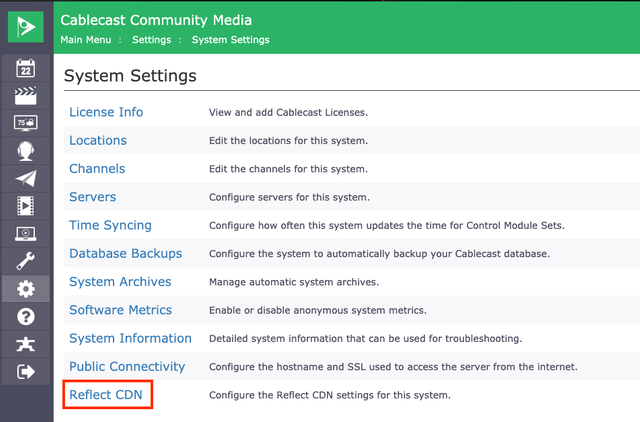Image resolution: width=640 pixels, height=422 pixels.
Task: Open the laptop live stream icon
Action: 26,233
